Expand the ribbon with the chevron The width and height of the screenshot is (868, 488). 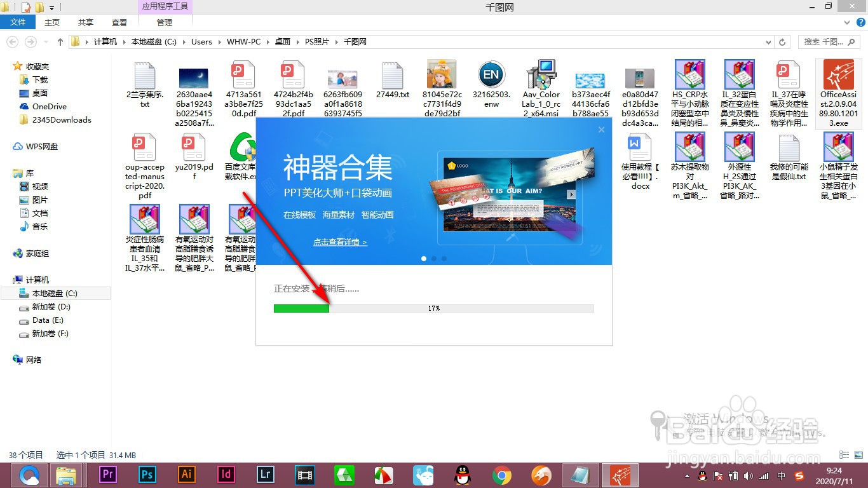pos(846,22)
